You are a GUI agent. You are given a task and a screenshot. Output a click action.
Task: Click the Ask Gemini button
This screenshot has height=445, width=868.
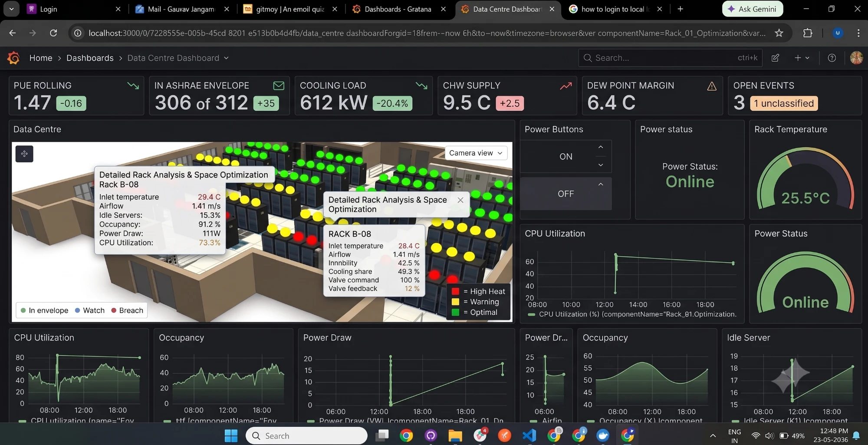753,9
